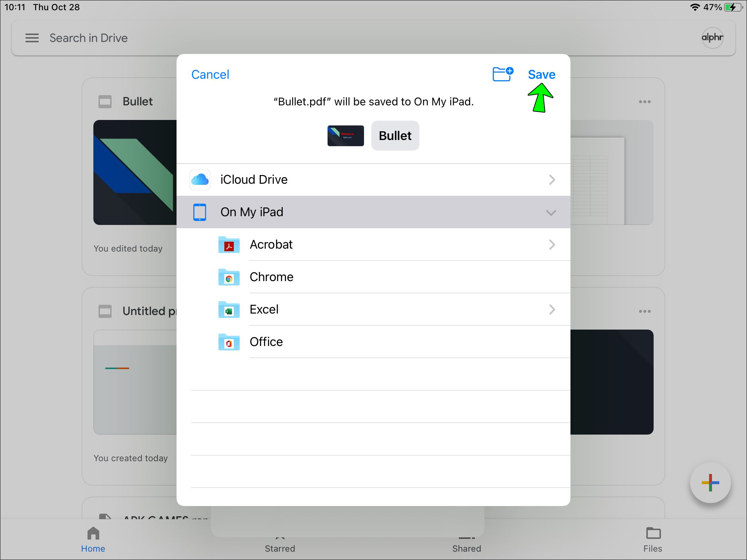Tap the Chrome folder icon
The image size is (747, 560).
pyautogui.click(x=229, y=277)
